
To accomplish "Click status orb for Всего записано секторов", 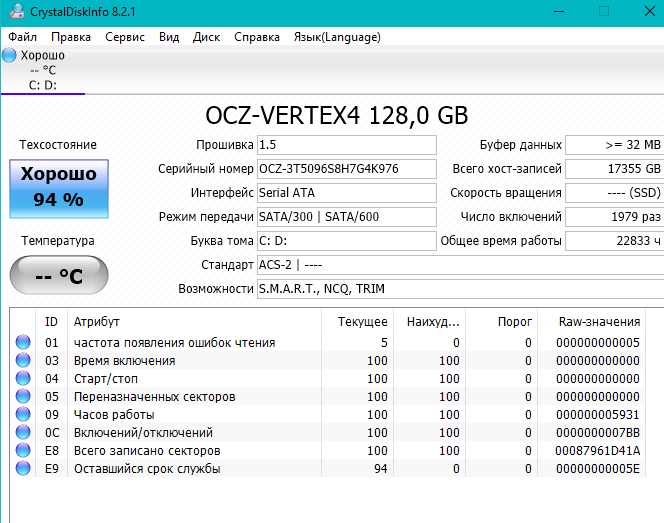I will point(23,451).
